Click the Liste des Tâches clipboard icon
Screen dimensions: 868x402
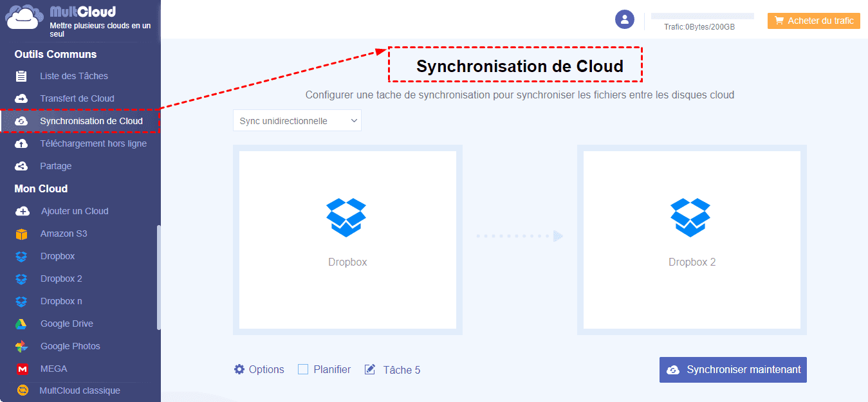tap(21, 76)
